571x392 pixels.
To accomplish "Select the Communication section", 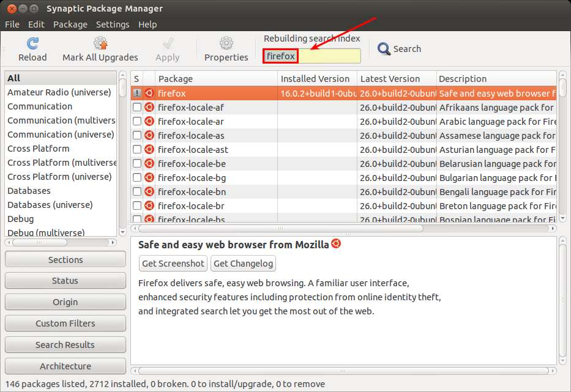I will click(61, 106).
